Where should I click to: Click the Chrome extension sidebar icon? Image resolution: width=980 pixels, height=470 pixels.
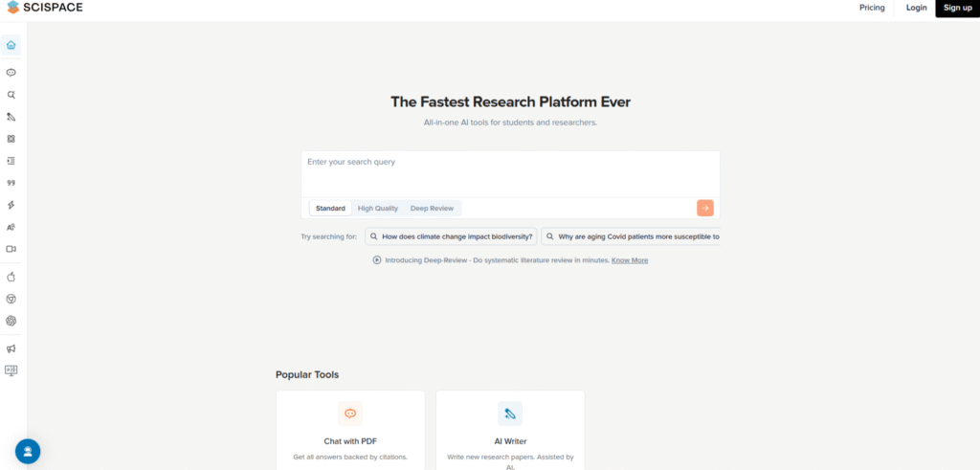coord(11,299)
